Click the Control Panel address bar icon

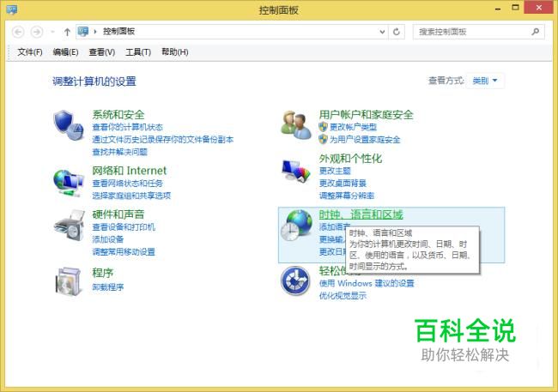coord(83,31)
